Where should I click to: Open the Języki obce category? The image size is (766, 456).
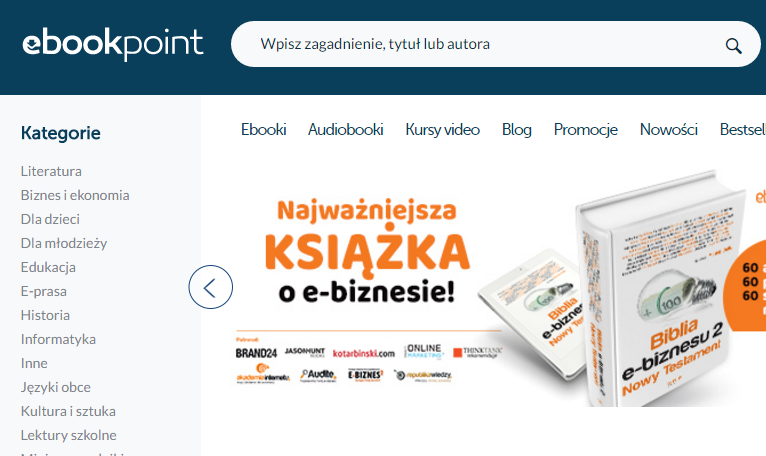tap(56, 387)
